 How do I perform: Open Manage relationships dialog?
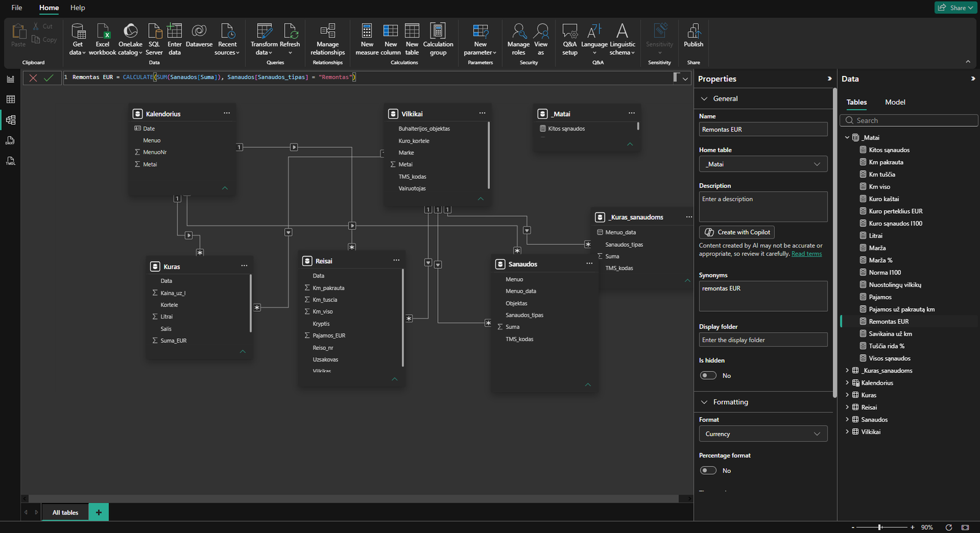(x=328, y=39)
